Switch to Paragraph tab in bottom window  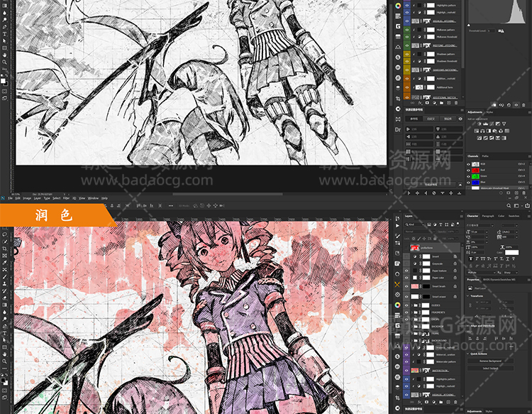[x=488, y=216]
